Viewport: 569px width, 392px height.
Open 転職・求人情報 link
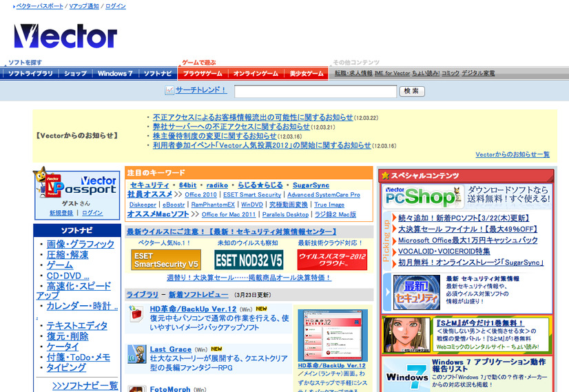(353, 73)
